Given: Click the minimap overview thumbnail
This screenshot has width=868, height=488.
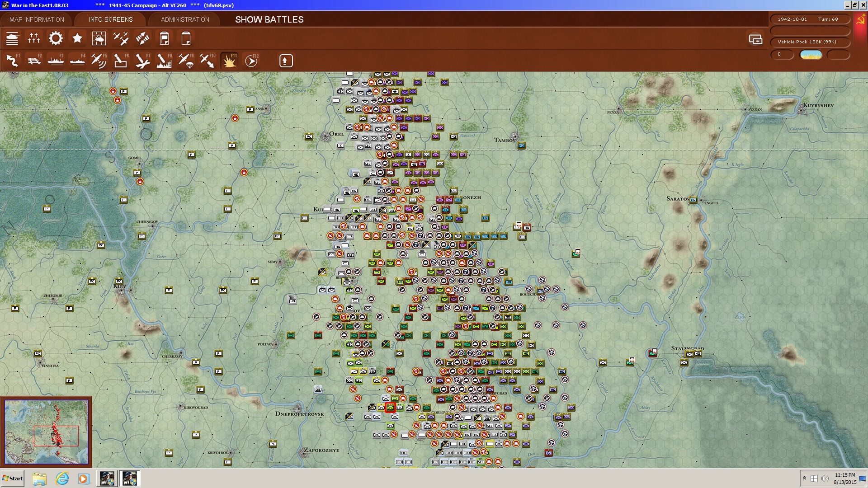Looking at the screenshot, I should [x=47, y=432].
